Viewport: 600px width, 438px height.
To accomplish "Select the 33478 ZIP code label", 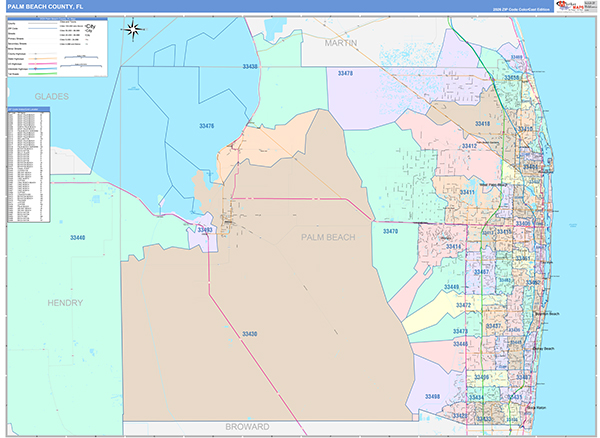I will point(344,74).
